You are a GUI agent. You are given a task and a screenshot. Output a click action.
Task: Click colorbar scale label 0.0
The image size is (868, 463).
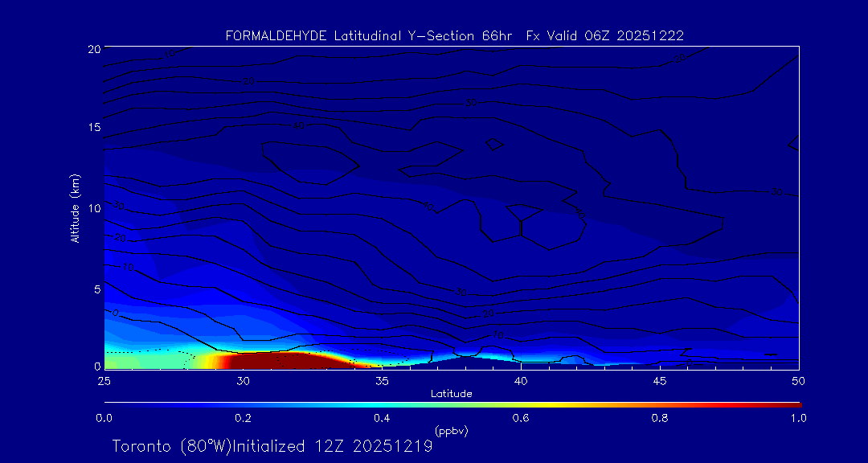[104, 418]
